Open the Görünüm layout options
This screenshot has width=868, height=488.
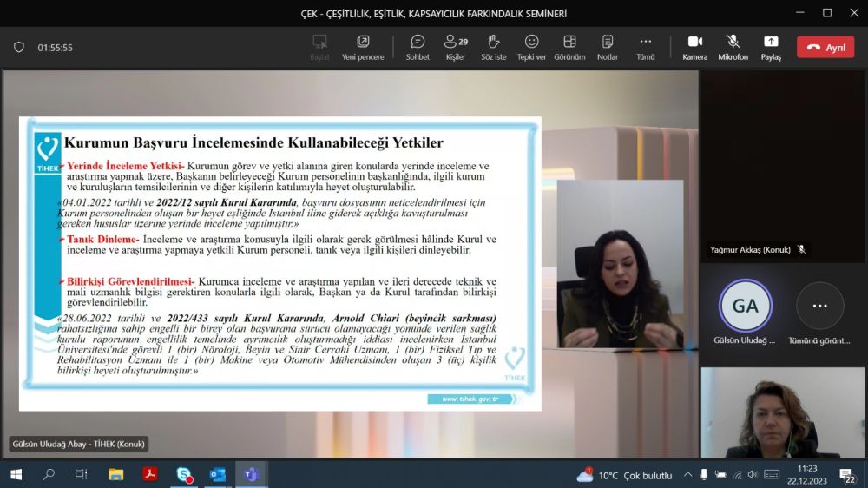569,47
